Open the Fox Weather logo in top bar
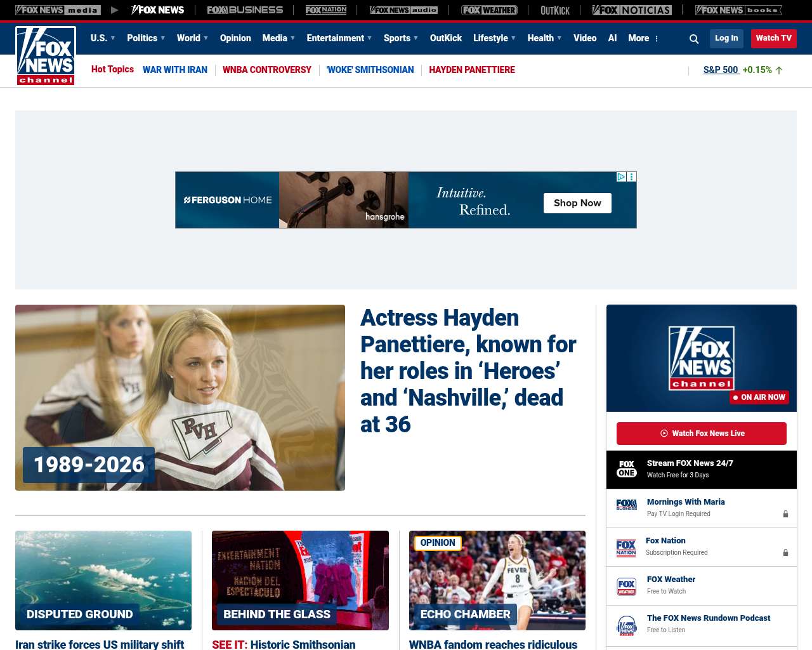812x650 pixels. coord(489,10)
